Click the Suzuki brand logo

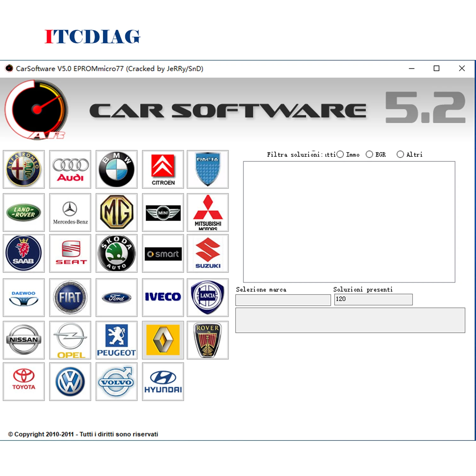tap(208, 253)
